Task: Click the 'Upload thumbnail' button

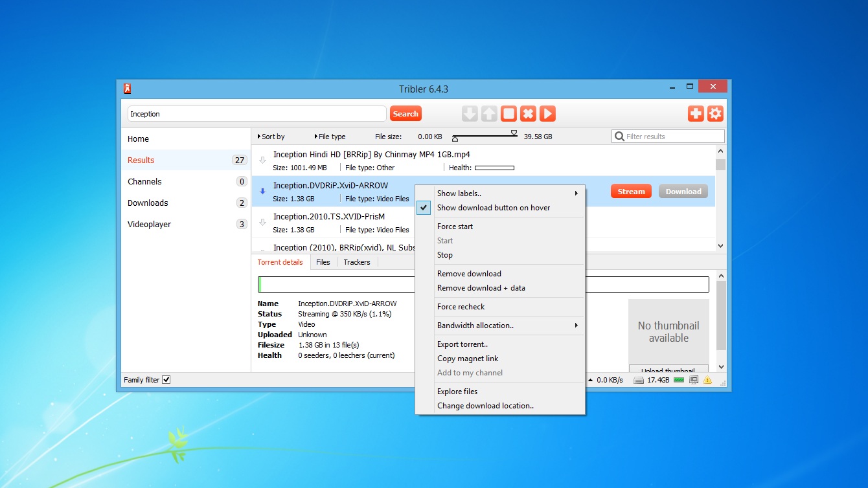Action: [668, 370]
